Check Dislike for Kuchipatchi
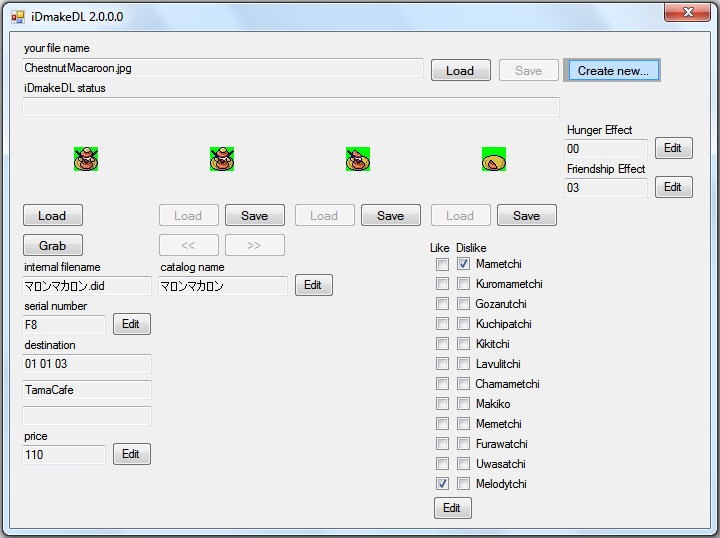The height and width of the screenshot is (538, 720). click(463, 324)
